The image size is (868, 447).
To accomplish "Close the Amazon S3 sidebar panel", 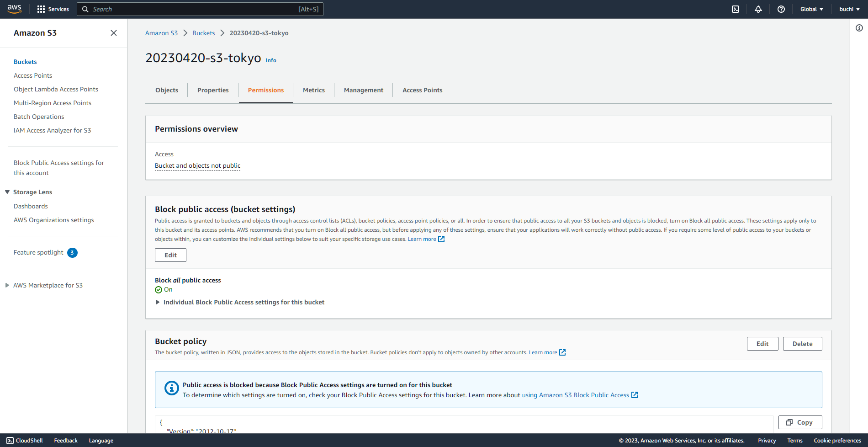I will [114, 33].
